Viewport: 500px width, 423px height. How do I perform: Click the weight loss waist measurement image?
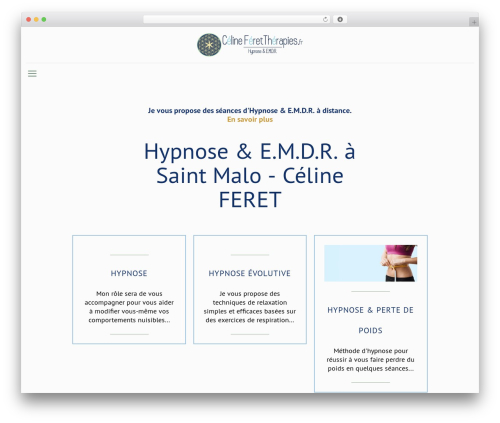point(371,263)
